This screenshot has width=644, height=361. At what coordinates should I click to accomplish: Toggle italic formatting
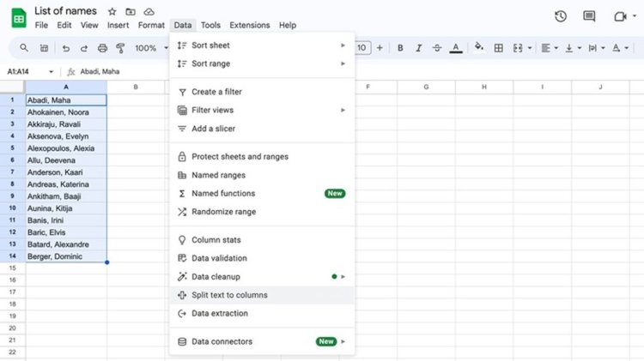(x=418, y=48)
